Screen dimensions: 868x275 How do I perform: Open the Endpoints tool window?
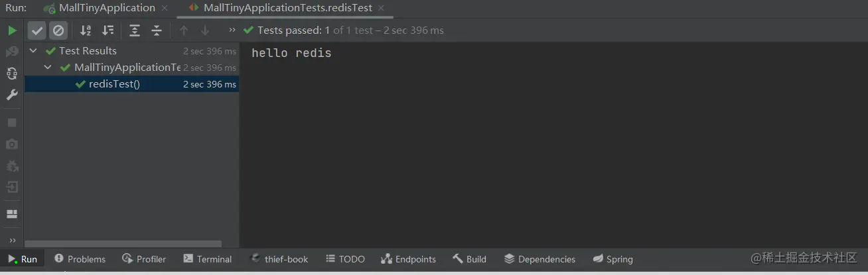(x=409, y=259)
